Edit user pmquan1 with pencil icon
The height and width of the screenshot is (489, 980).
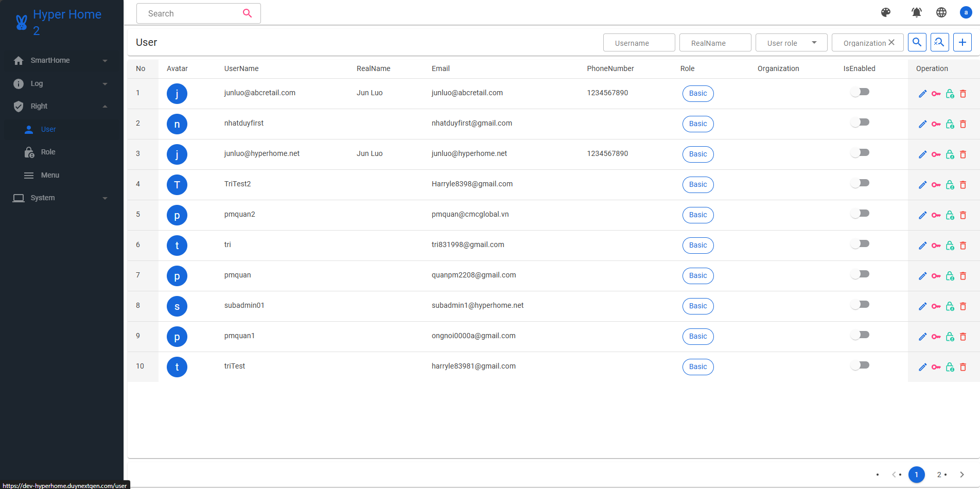(922, 337)
